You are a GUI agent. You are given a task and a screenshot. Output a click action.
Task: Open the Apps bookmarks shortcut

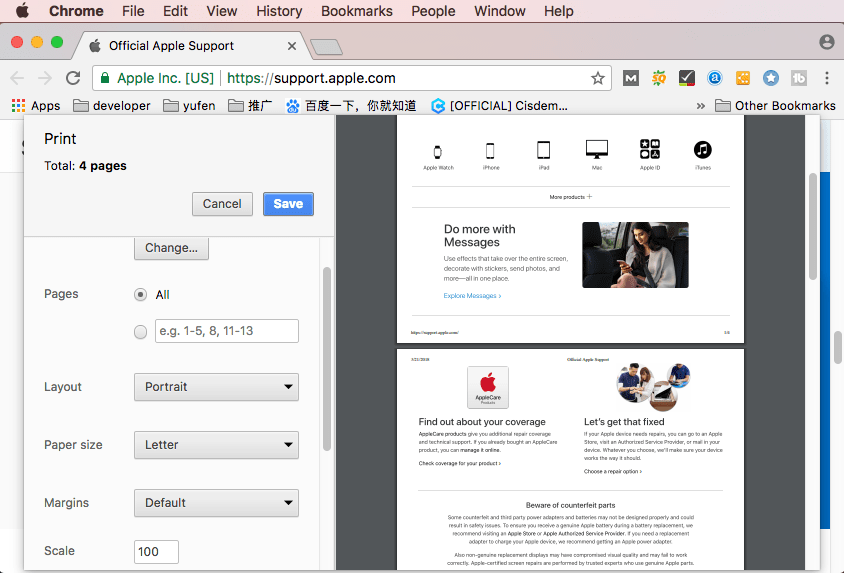(x=35, y=105)
